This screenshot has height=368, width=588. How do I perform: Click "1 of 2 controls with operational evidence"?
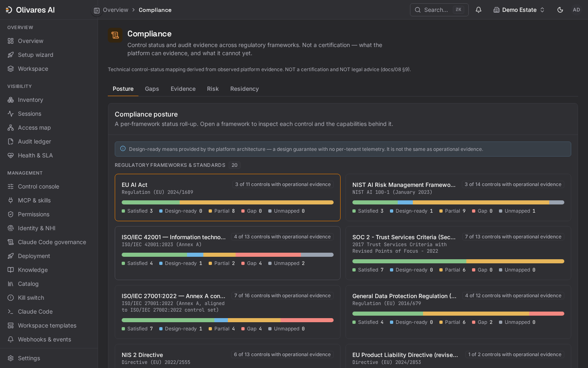pos(515,355)
